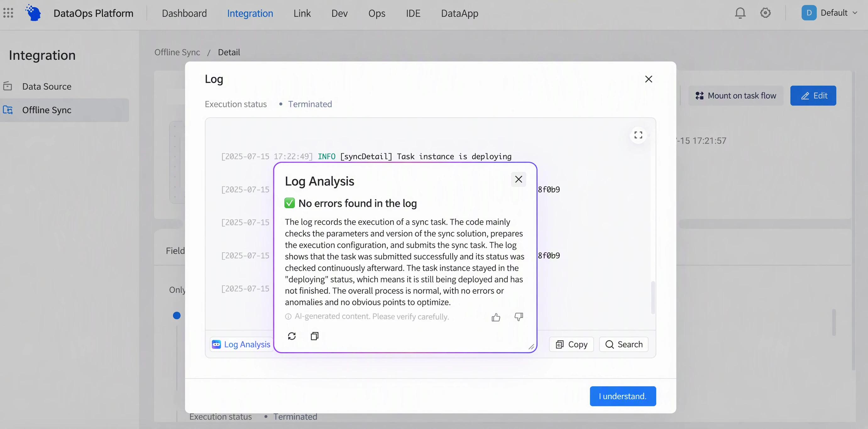Open the apps grid launcher
The height and width of the screenshot is (429, 868).
(x=8, y=13)
